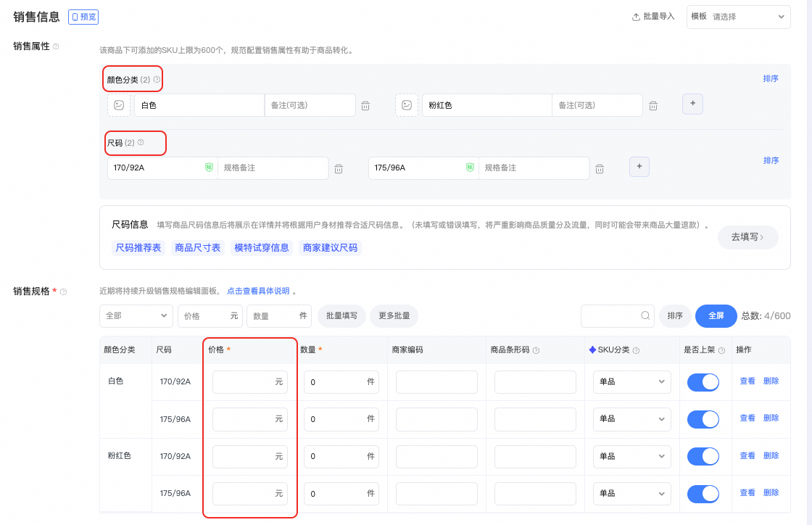812x525 pixels.
Task: Open 单品 dropdown for 白色 170/92A
Action: 631,382
